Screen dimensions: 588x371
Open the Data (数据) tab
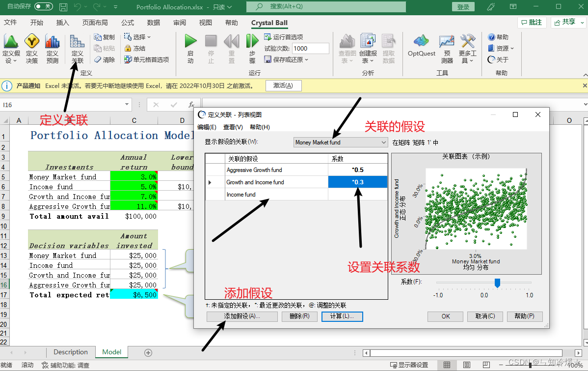(153, 23)
